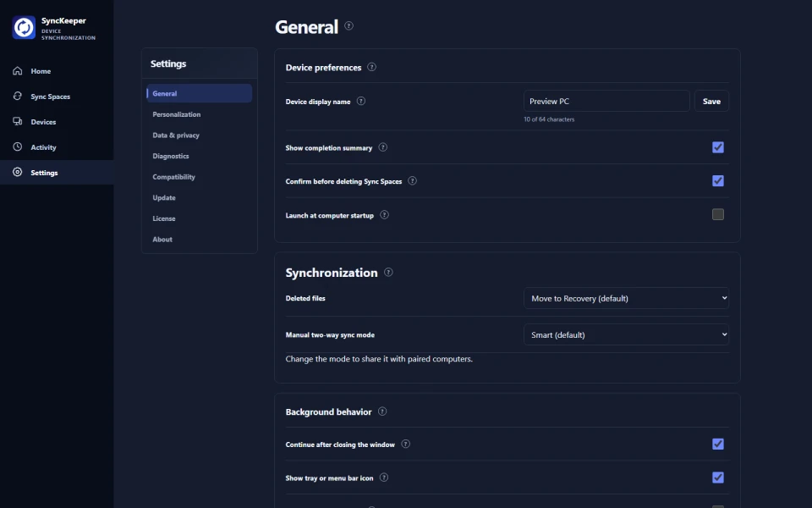Switch to Compatibility settings
This screenshot has height=508, width=812.
coord(200,177)
